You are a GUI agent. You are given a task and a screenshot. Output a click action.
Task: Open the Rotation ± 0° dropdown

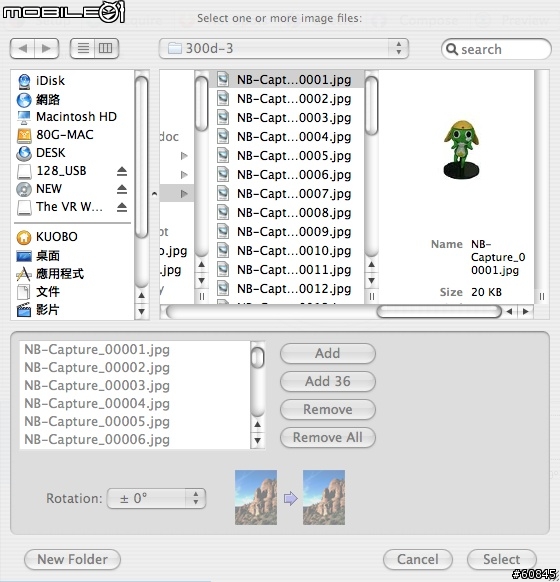(x=156, y=498)
